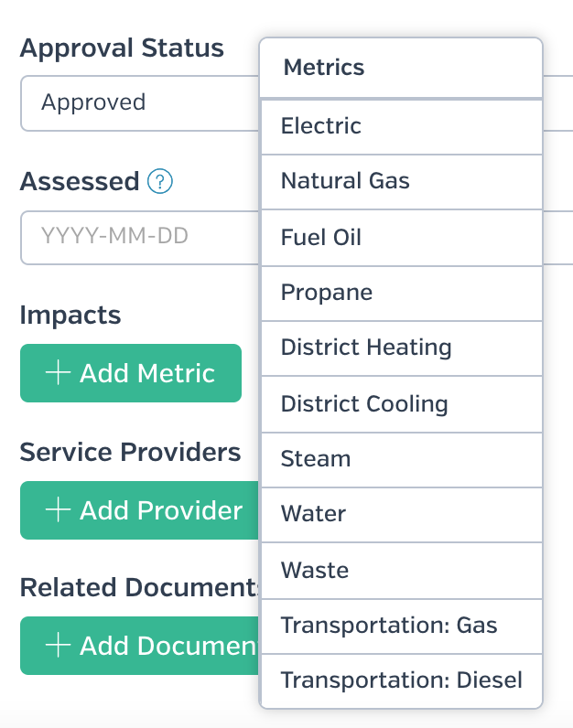The width and height of the screenshot is (573, 728).
Task: Select Steam in the Metrics menu
Action: [402, 460]
